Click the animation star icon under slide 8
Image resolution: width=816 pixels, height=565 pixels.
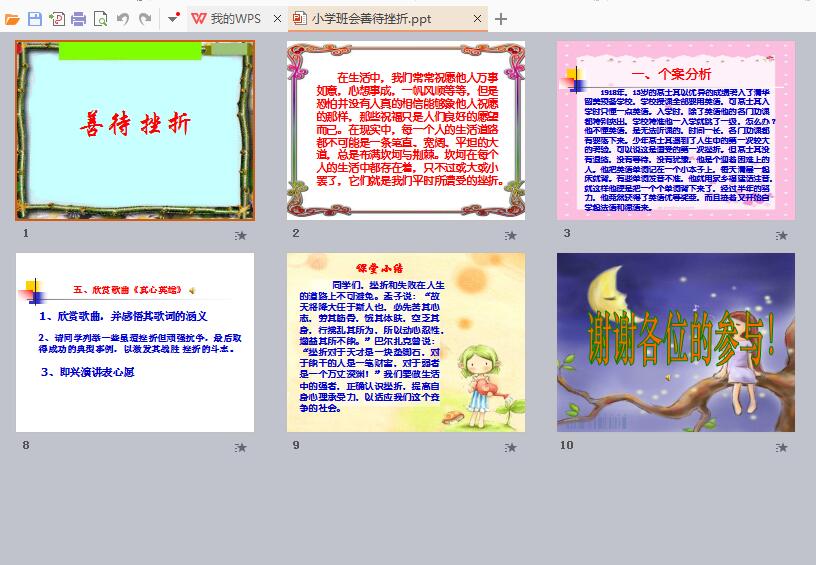tap(240, 447)
